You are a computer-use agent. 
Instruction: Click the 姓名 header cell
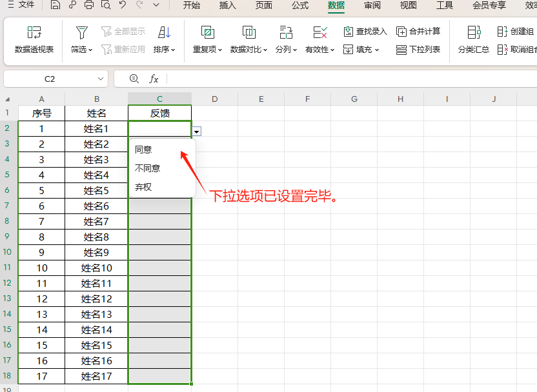point(97,113)
